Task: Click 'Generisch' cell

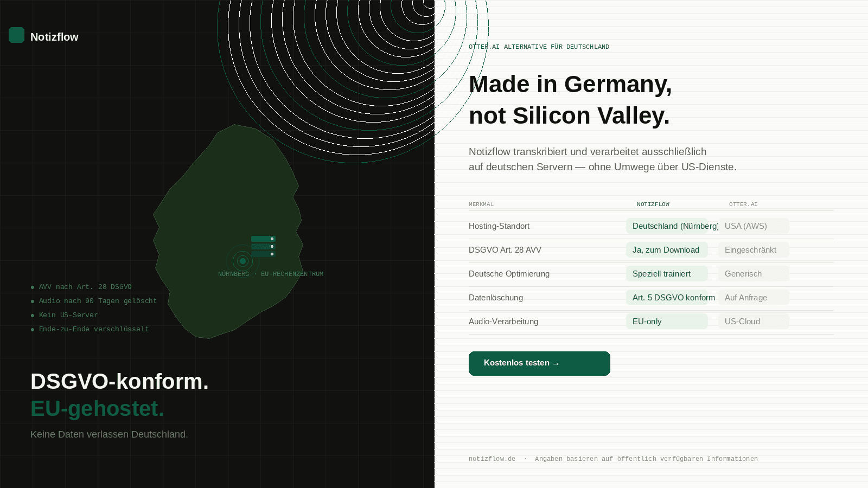Action: pos(754,274)
